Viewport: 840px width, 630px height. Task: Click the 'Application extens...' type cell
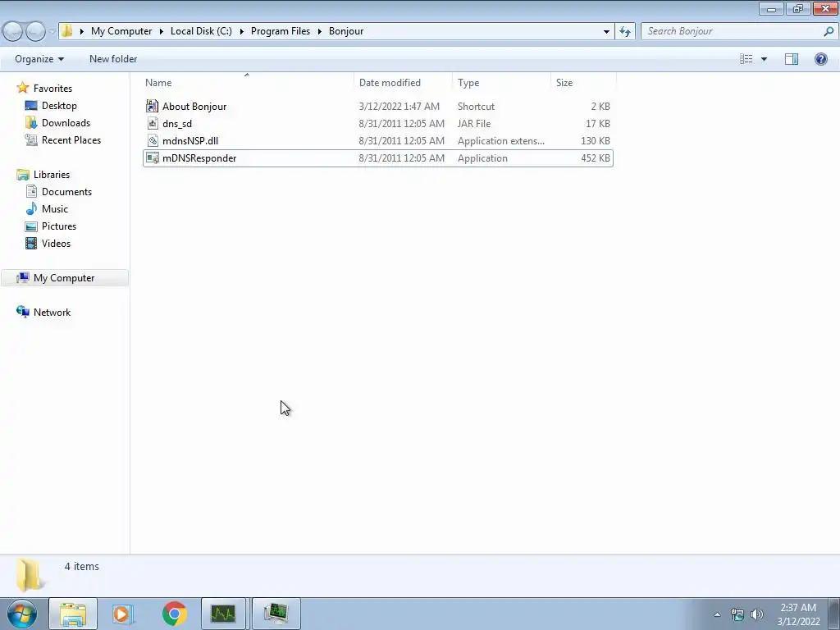(501, 141)
